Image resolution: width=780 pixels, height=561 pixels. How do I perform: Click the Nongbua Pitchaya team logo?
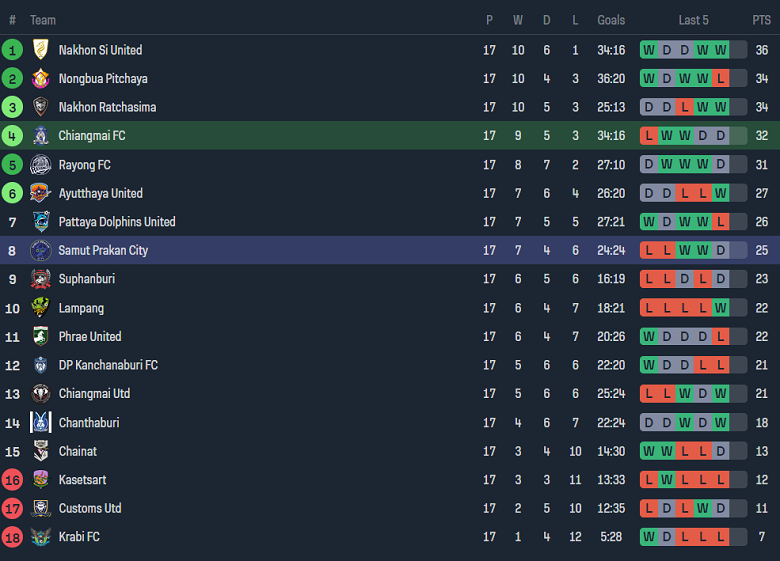[41, 79]
